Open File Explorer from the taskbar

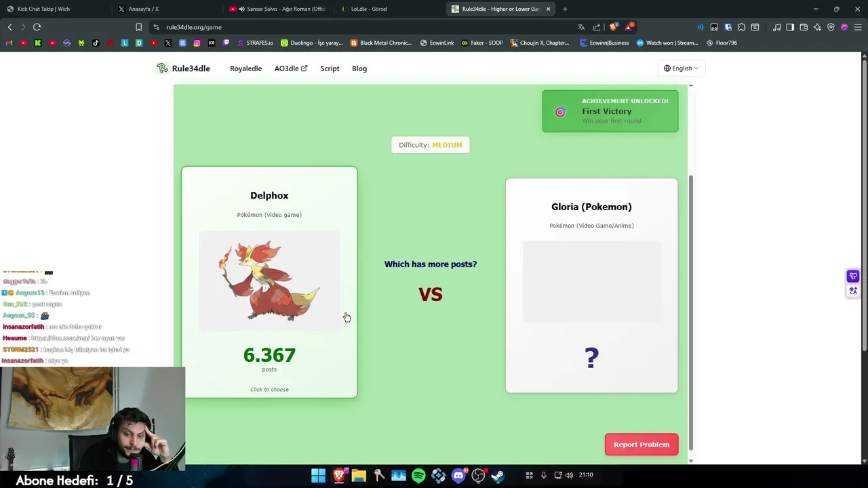(x=359, y=475)
